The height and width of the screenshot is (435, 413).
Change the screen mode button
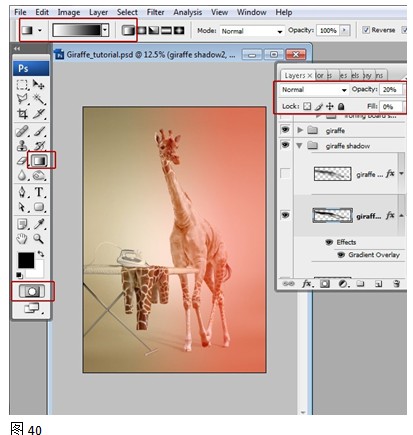[32, 308]
